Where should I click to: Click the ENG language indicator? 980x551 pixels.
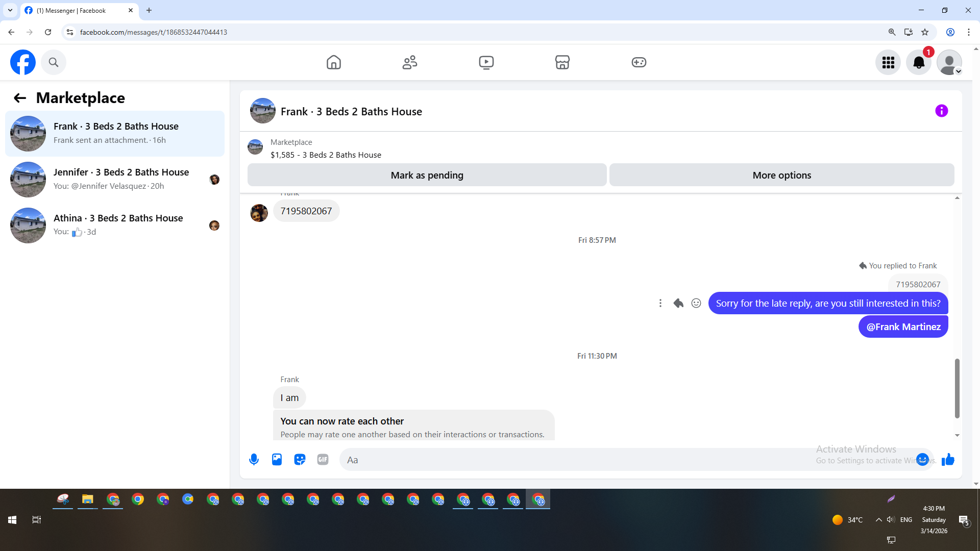tap(906, 520)
